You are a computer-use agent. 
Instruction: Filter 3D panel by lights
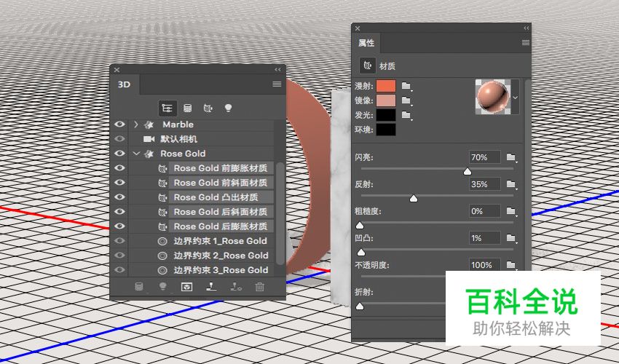tap(228, 108)
